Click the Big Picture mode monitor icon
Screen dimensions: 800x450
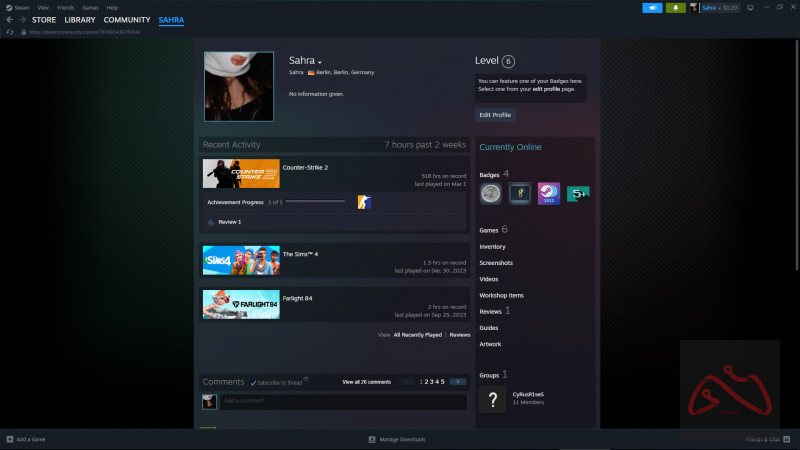(749, 7)
